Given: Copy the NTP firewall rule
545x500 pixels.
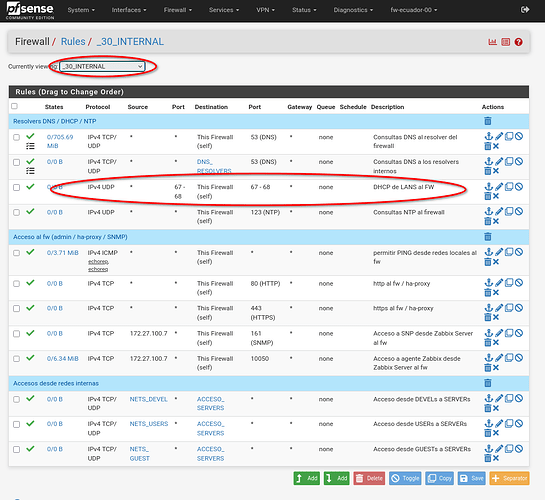Looking at the screenshot, I should click(x=509, y=211).
